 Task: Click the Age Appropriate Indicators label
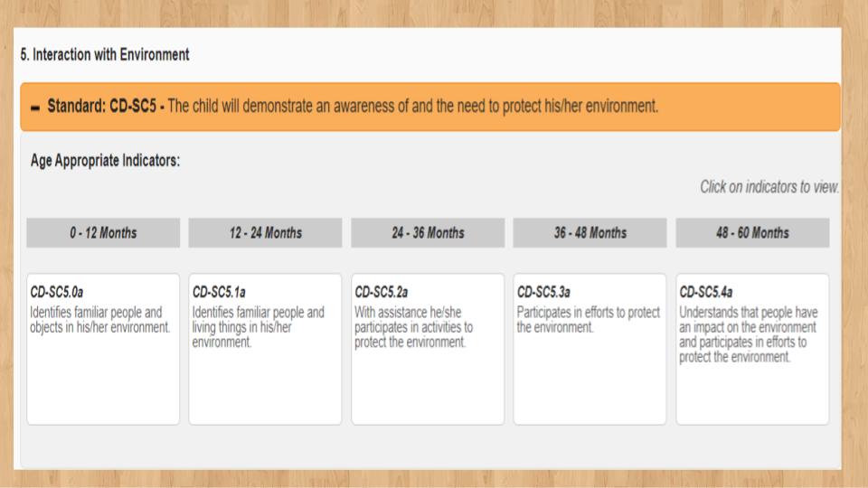105,161
